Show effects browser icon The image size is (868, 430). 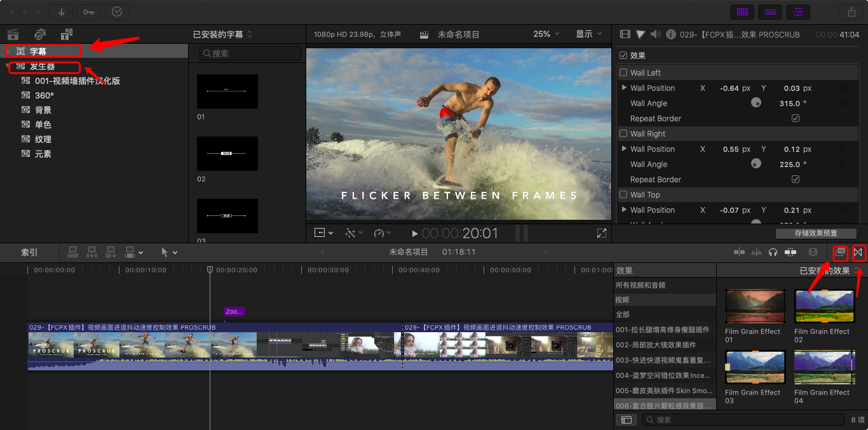tap(840, 252)
